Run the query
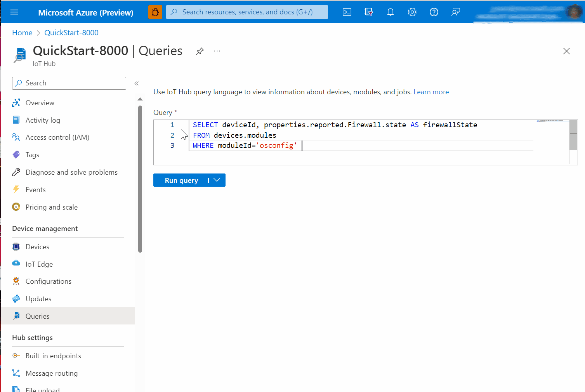 181,180
